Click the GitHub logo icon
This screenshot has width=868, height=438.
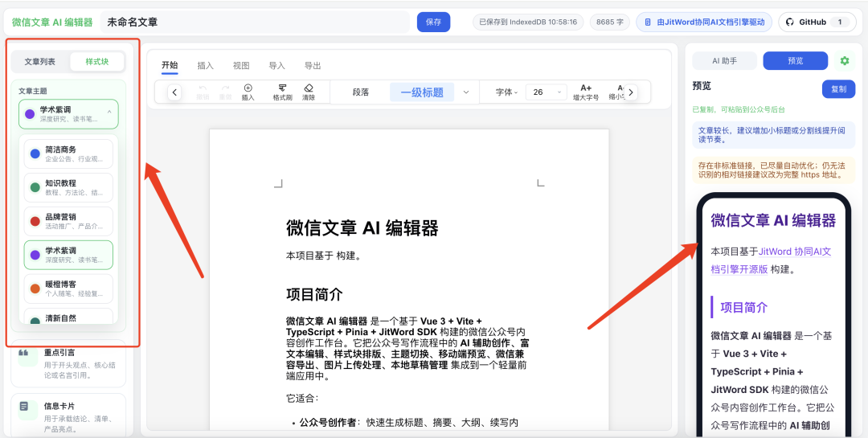(x=790, y=23)
